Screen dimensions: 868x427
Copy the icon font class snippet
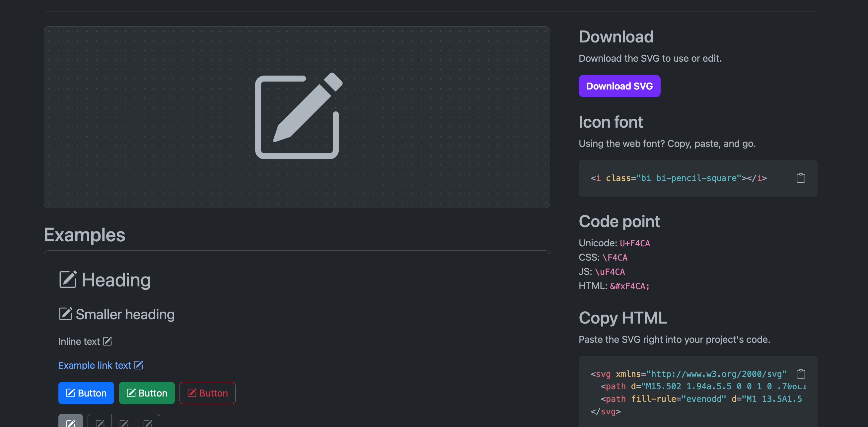coord(801,178)
